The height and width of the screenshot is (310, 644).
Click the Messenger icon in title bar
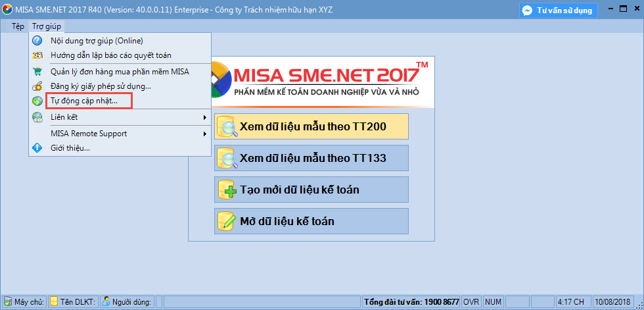[x=528, y=11]
